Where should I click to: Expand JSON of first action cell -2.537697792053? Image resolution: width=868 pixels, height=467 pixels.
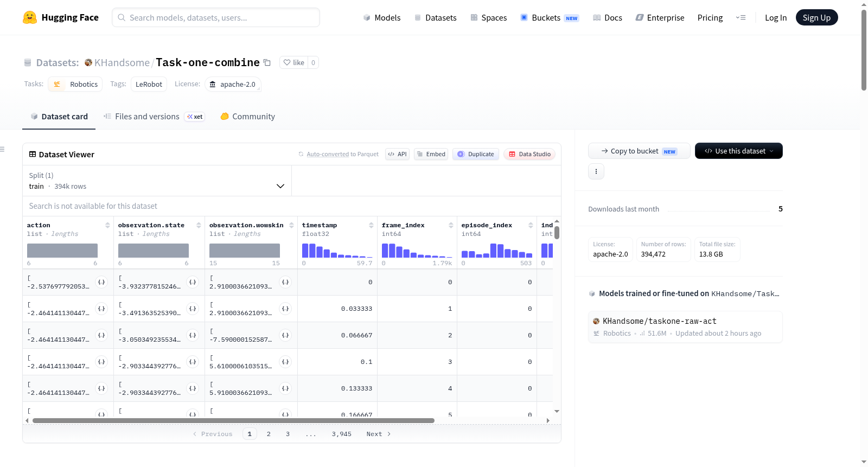tap(101, 282)
